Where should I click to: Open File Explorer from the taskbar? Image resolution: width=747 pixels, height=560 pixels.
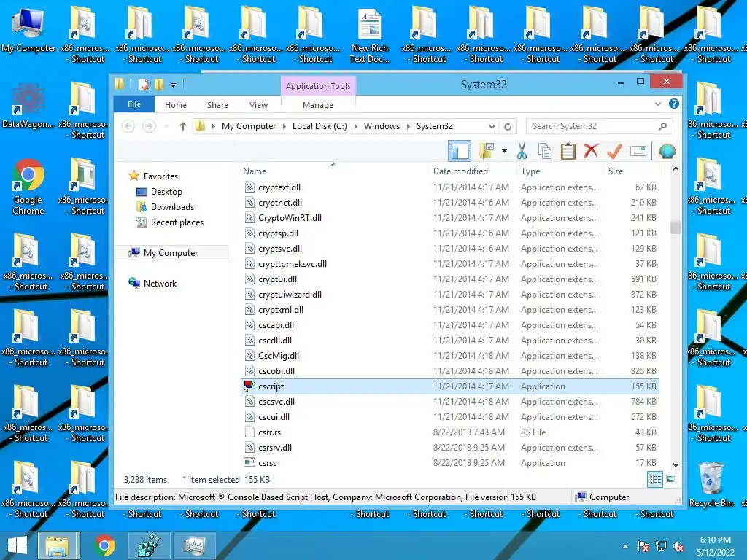pyautogui.click(x=57, y=545)
